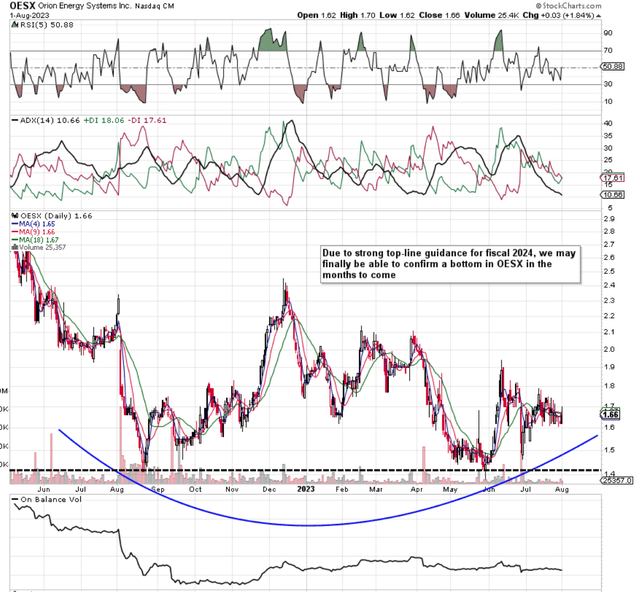640x592 pixels.
Task: Click the annotation about fiscal 2024 guidance
Action: [450, 264]
